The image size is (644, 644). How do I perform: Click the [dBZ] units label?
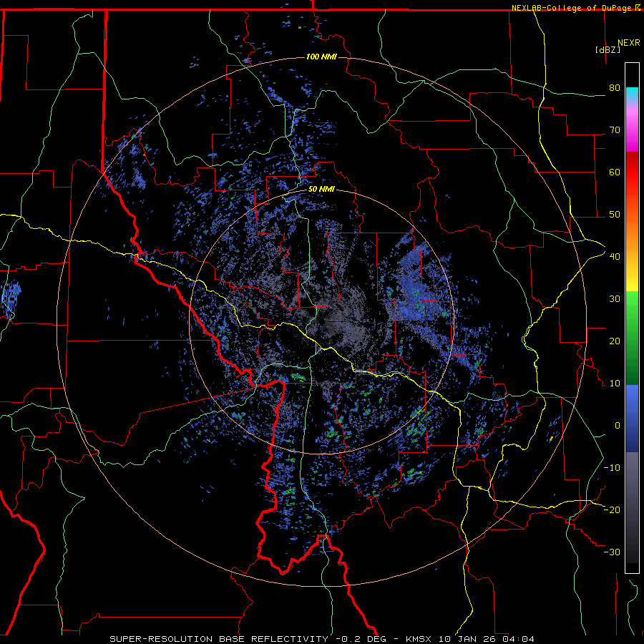[x=608, y=50]
